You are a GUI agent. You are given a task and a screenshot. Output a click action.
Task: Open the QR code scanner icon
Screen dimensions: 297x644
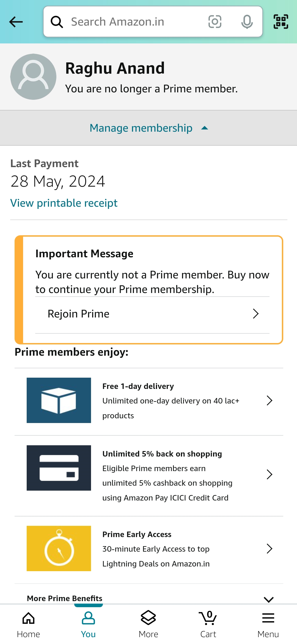(281, 22)
